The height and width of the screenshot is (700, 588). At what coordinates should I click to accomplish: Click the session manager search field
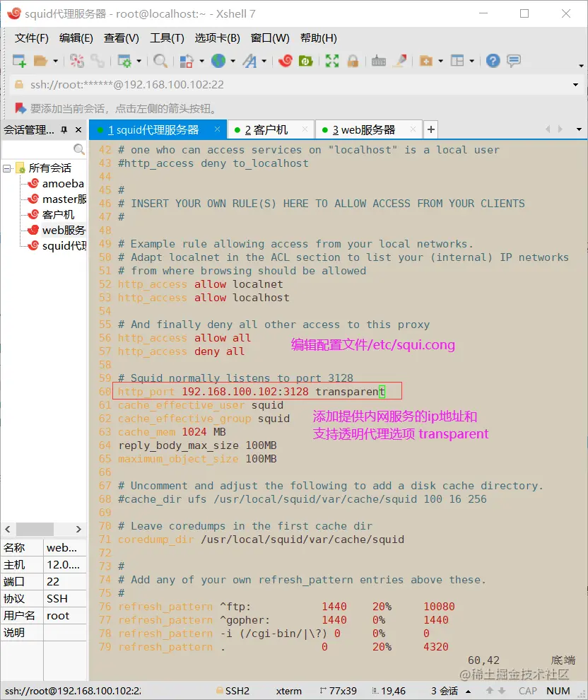(44, 148)
